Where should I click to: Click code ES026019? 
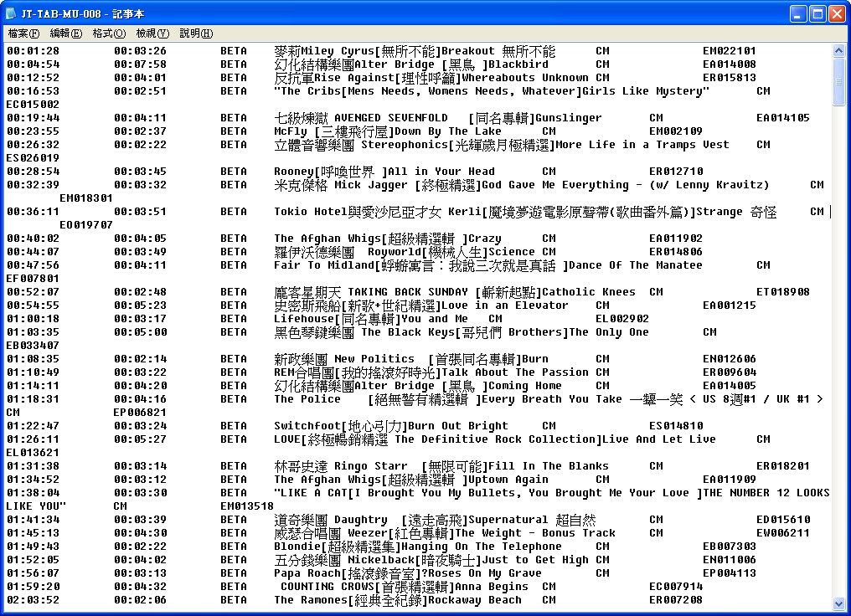click(33, 158)
